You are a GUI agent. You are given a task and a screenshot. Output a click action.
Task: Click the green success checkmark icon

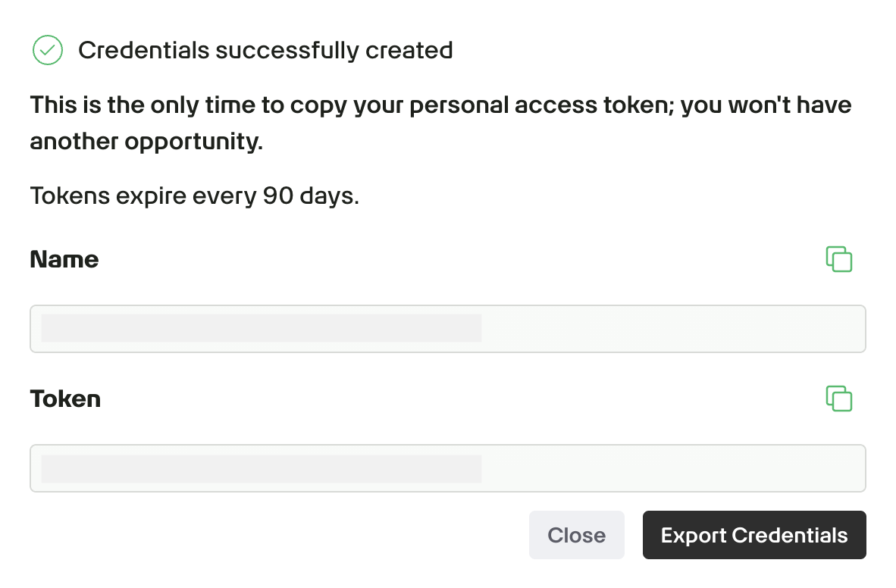point(48,51)
